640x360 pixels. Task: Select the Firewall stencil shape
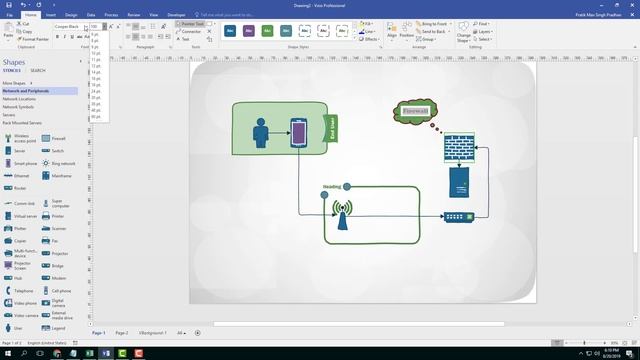(x=54, y=138)
